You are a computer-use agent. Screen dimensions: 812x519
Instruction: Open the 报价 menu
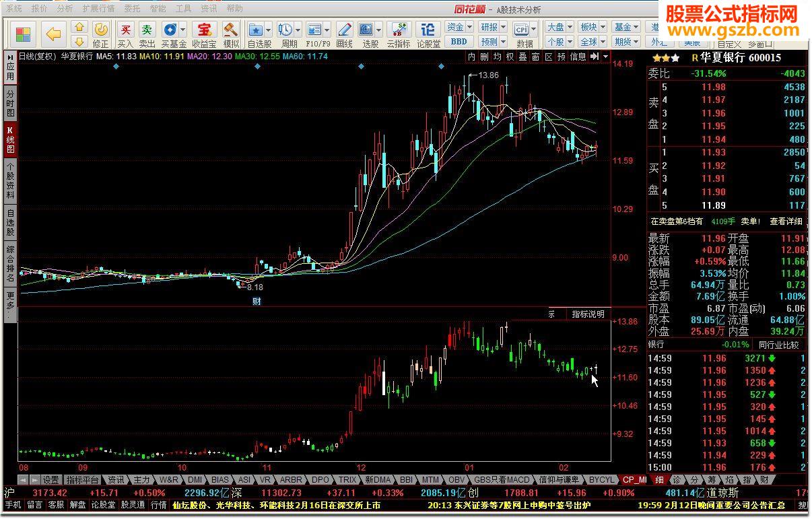pos(40,9)
